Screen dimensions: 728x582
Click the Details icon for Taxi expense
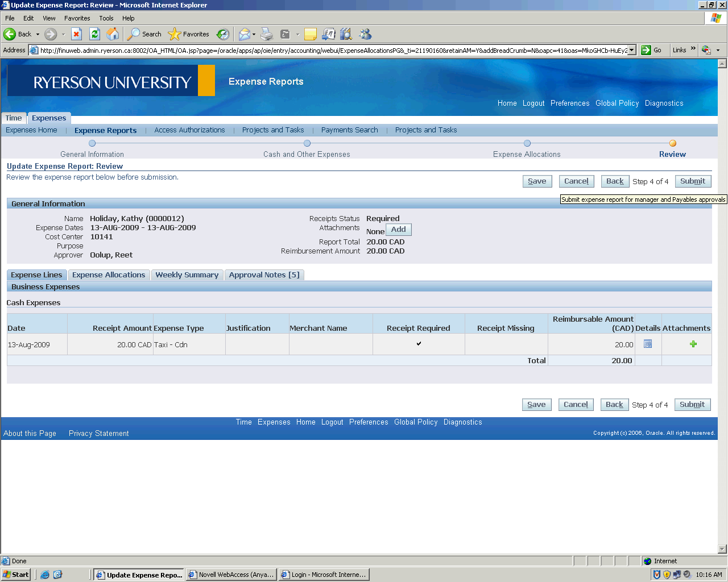point(647,344)
